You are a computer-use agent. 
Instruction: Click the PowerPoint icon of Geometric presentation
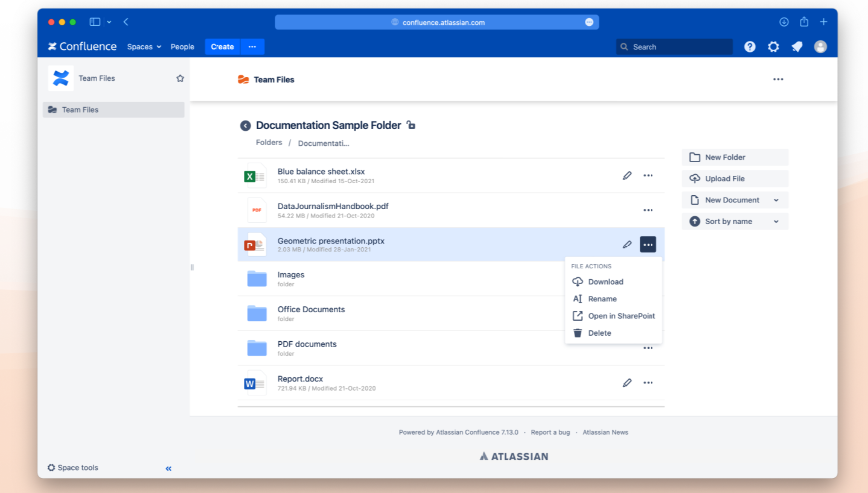point(255,245)
